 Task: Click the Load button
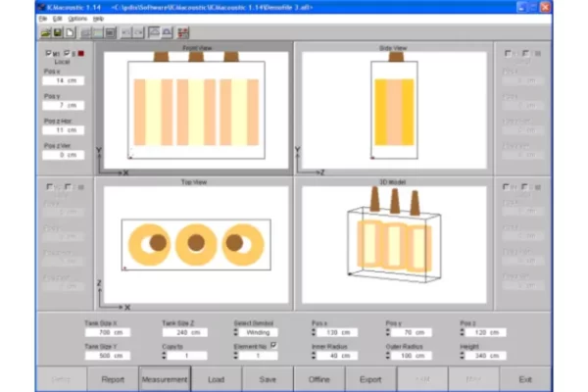[216, 379]
